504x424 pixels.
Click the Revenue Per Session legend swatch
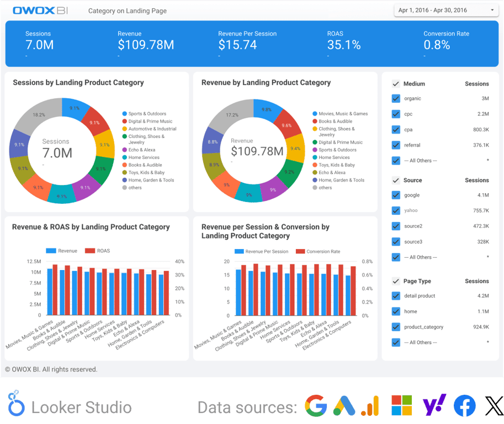click(x=239, y=251)
